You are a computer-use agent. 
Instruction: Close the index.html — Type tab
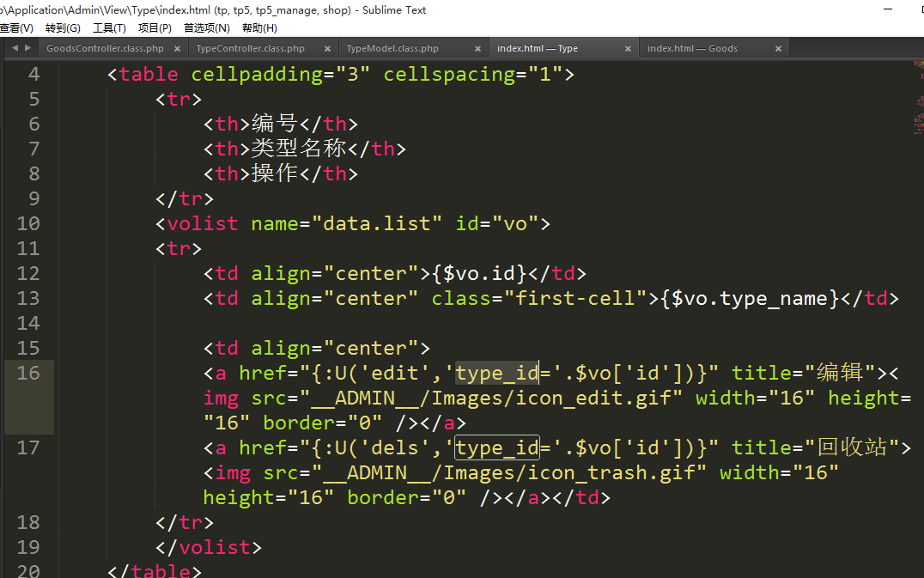(628, 49)
